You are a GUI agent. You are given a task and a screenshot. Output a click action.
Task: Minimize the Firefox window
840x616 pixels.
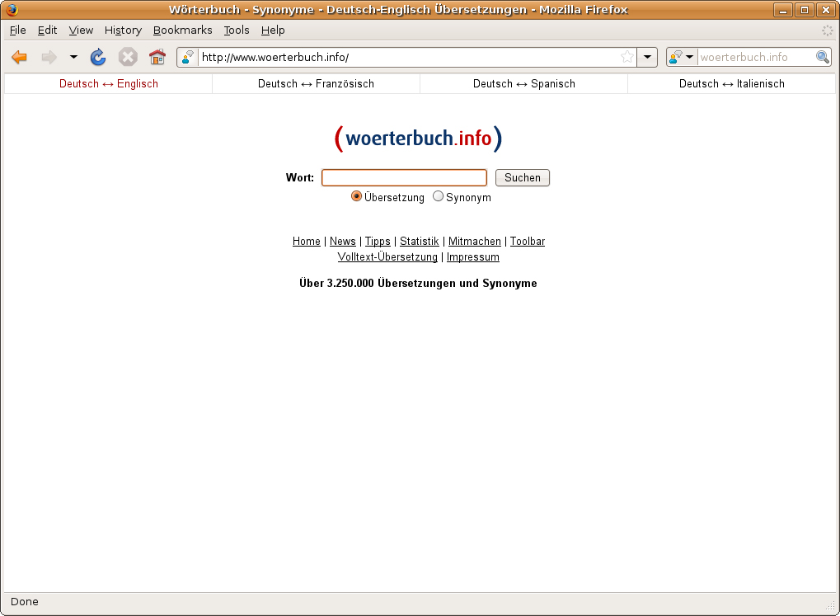(x=782, y=10)
